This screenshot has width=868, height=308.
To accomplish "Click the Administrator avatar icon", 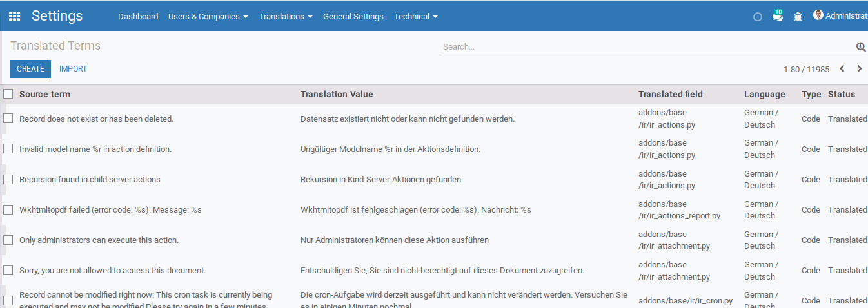I will 818,15.
